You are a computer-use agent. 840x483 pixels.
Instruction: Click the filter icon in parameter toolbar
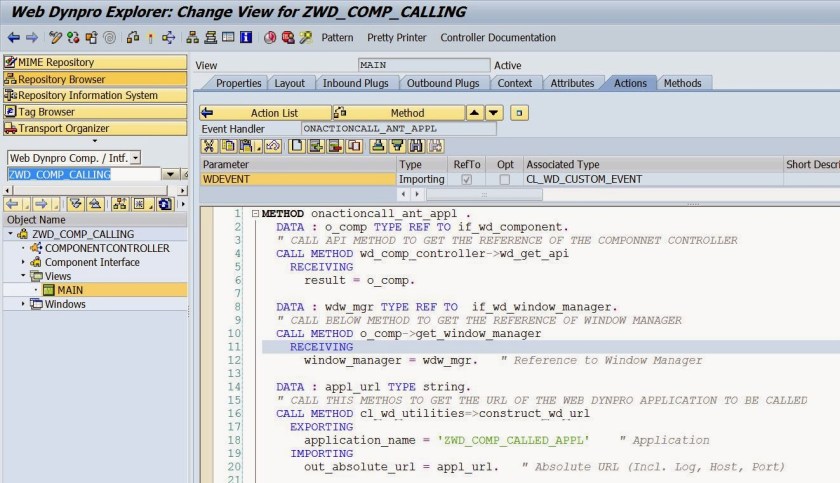395,147
